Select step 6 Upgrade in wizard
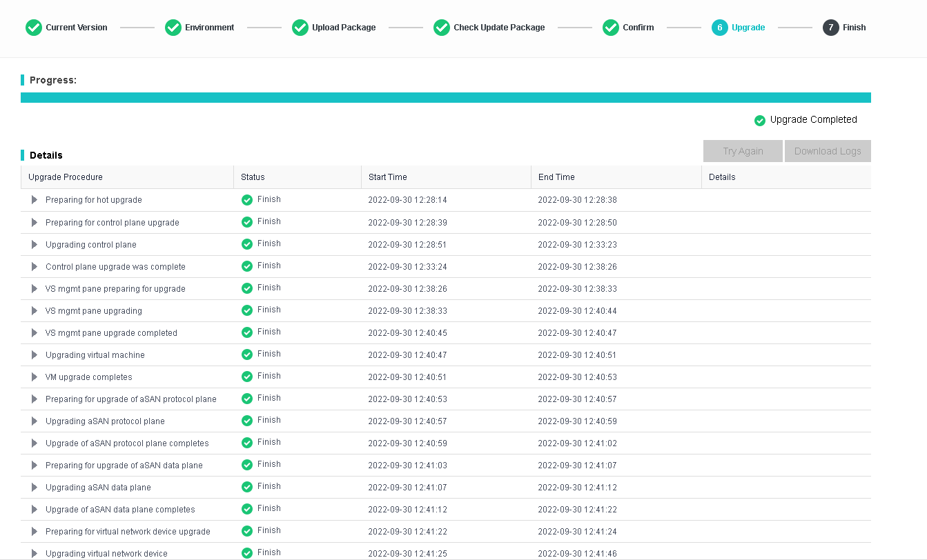 tap(720, 28)
